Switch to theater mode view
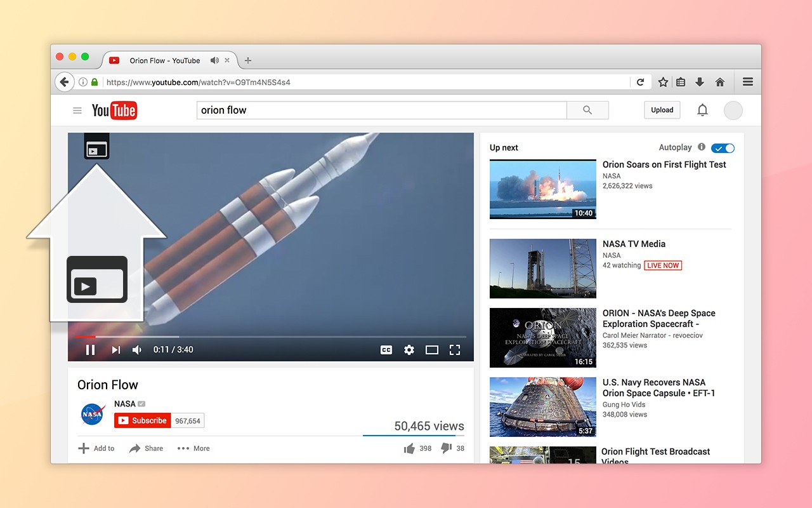Viewport: 812px width, 508px height. tap(432, 350)
